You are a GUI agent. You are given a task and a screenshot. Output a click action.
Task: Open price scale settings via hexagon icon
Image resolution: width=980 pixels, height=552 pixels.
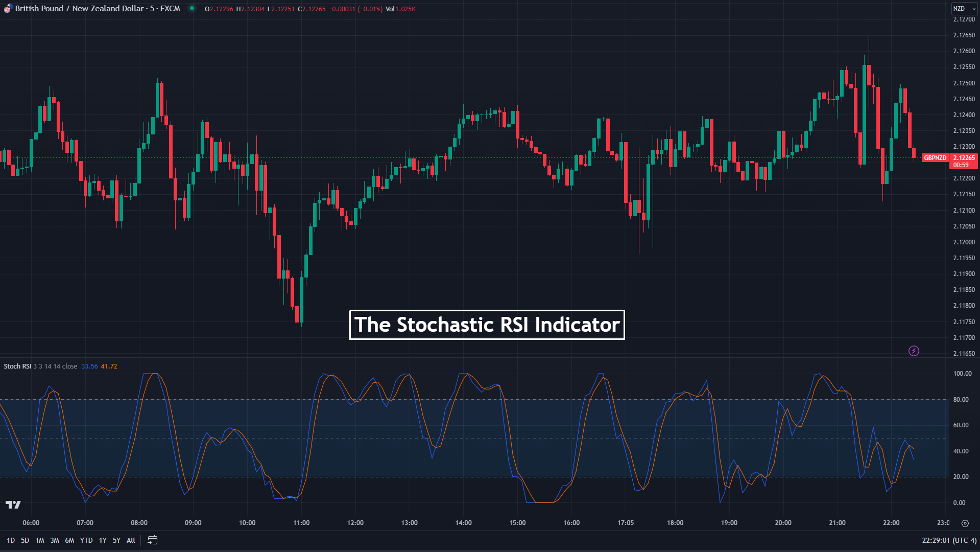965,523
